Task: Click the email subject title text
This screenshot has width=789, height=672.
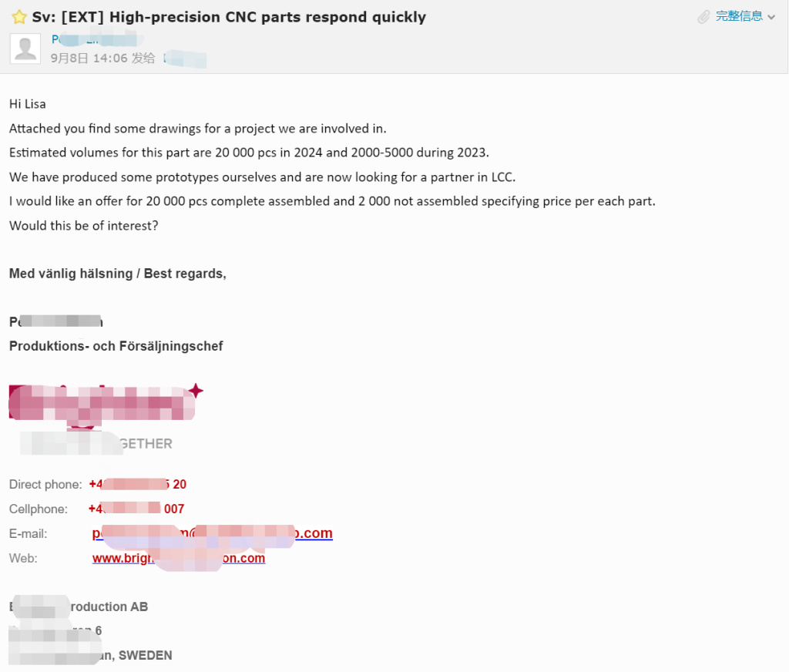Action: pos(229,17)
